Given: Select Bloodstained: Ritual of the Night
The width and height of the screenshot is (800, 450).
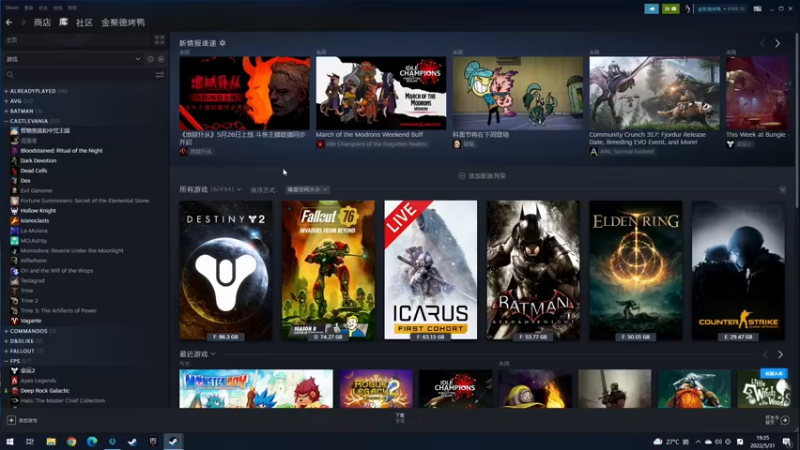Looking at the screenshot, I should (x=61, y=151).
